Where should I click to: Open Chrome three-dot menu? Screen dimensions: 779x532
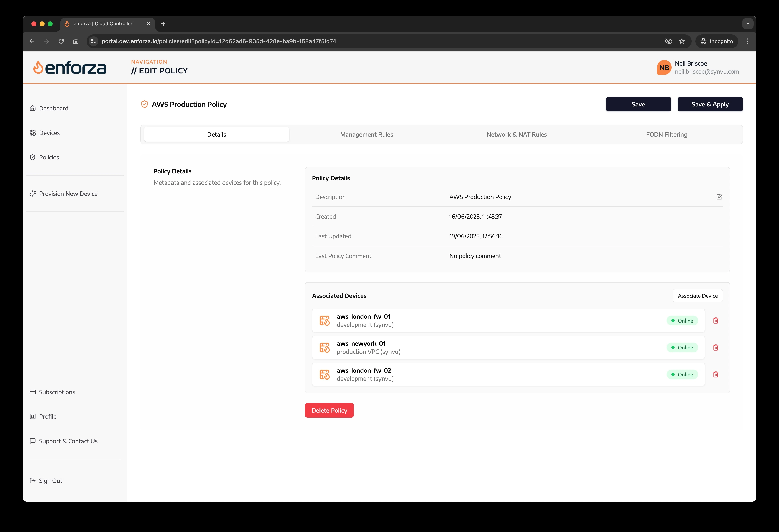coord(747,41)
